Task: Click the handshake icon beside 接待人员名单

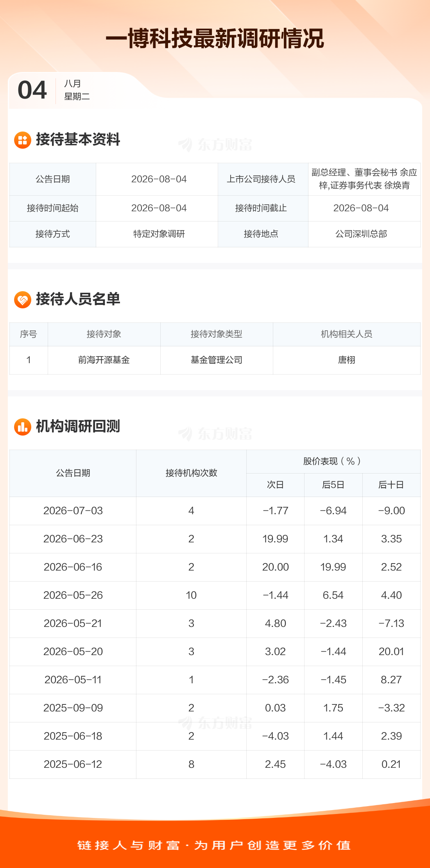Action: [x=23, y=300]
